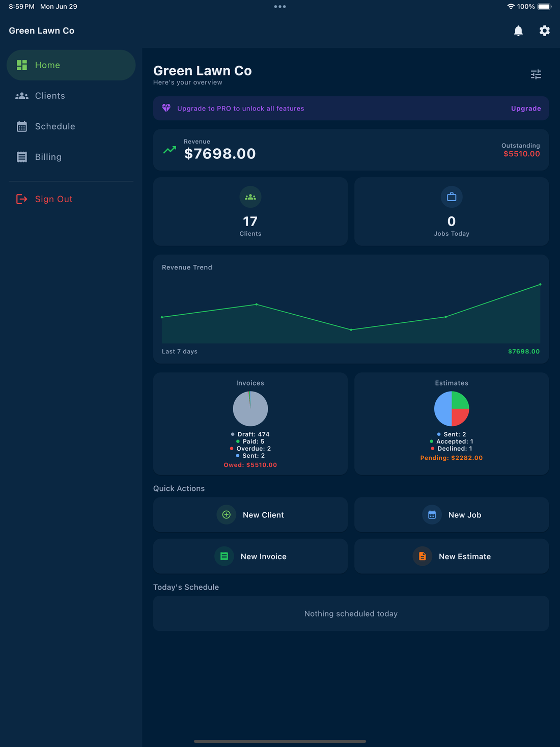Click the Billing receipt icon in sidebar
The width and height of the screenshot is (560, 747).
pyautogui.click(x=22, y=157)
